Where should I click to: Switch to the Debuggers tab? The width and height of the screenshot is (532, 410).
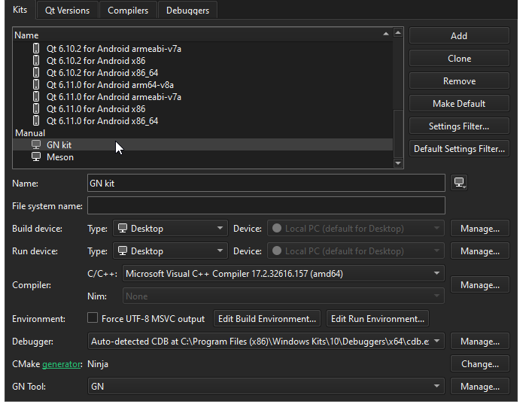[x=187, y=11]
